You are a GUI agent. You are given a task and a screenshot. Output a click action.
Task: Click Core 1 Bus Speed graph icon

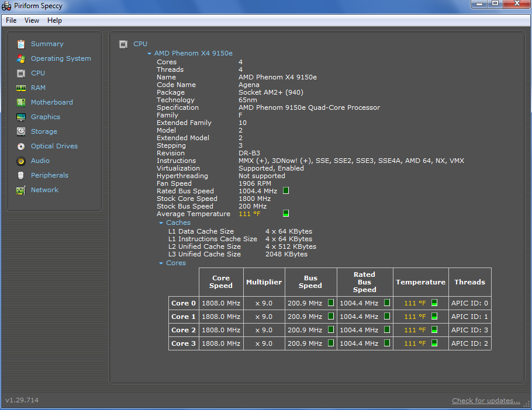coord(331,316)
